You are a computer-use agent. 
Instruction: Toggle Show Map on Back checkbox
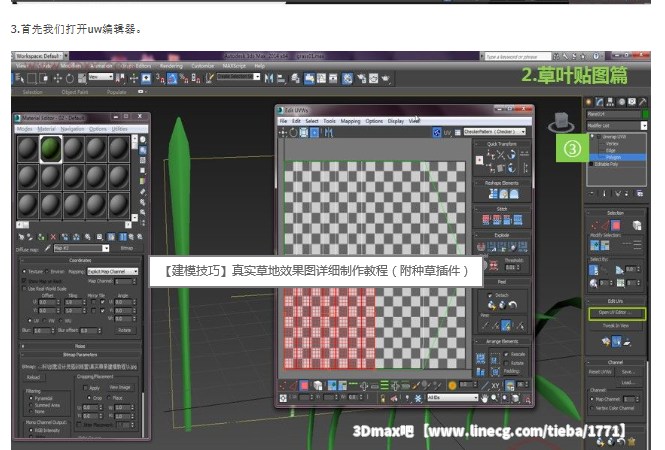(24, 281)
